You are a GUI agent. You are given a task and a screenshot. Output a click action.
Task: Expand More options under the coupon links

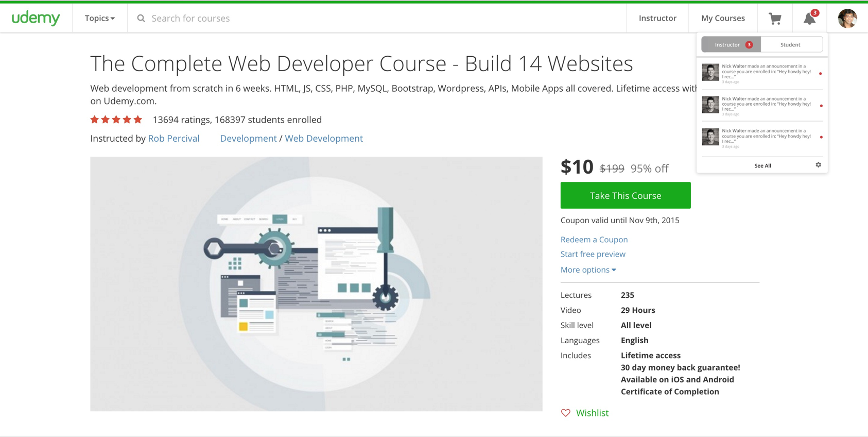click(588, 270)
